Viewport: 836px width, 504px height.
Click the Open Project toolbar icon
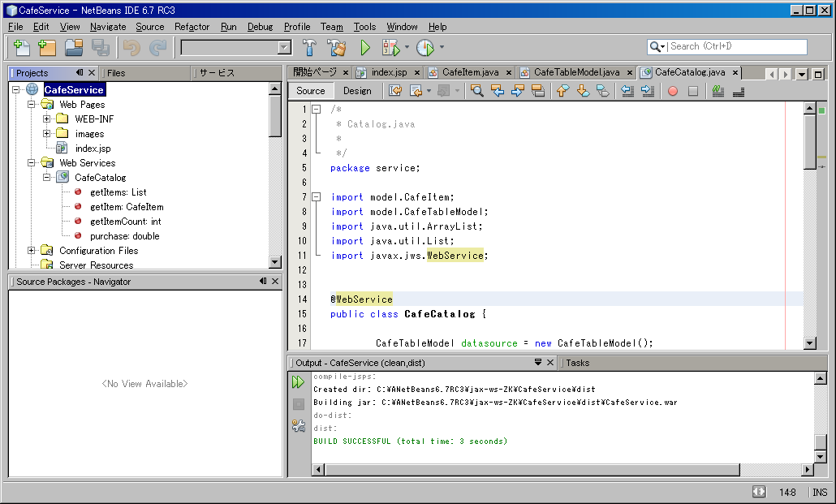point(74,47)
